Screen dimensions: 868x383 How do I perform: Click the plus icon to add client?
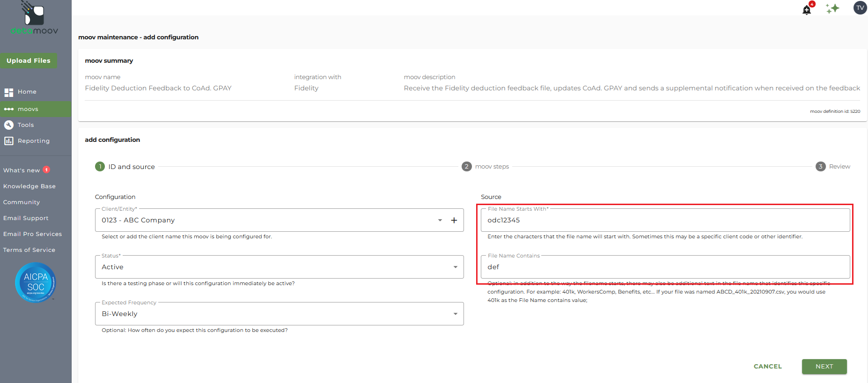[454, 220]
